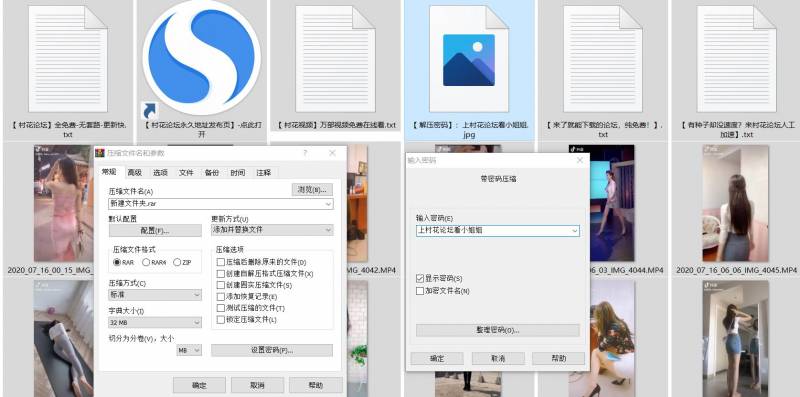
Task: Click 取消 in the archive parameters dialog
Action: [257, 385]
